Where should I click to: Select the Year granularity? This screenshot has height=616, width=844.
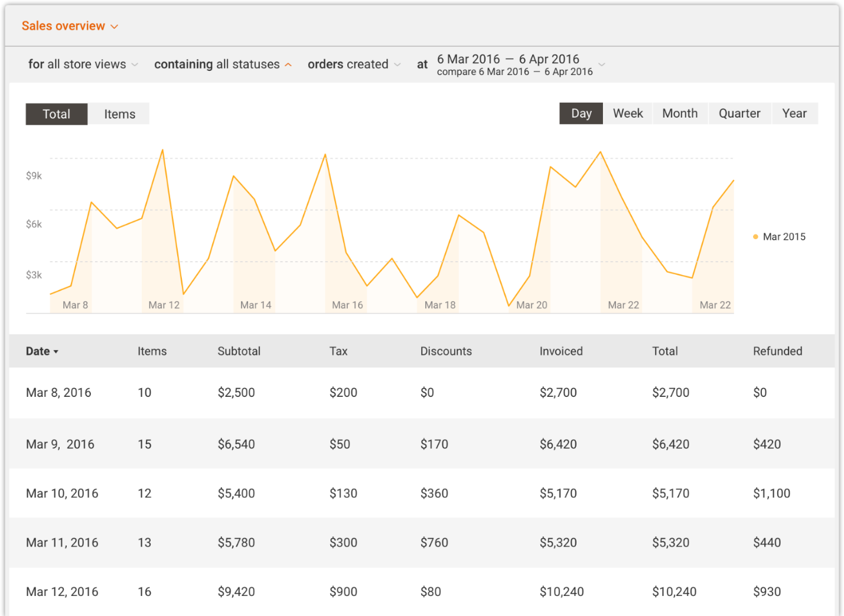click(794, 113)
